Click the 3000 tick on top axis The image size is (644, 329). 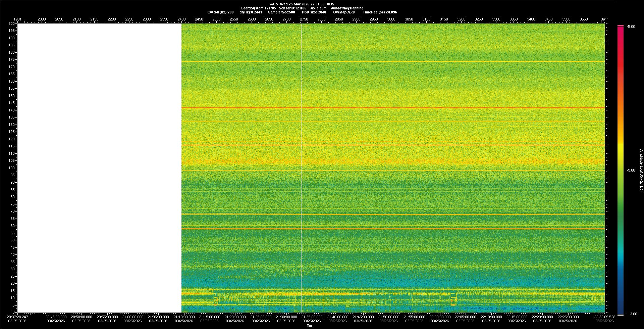pyautogui.click(x=391, y=19)
